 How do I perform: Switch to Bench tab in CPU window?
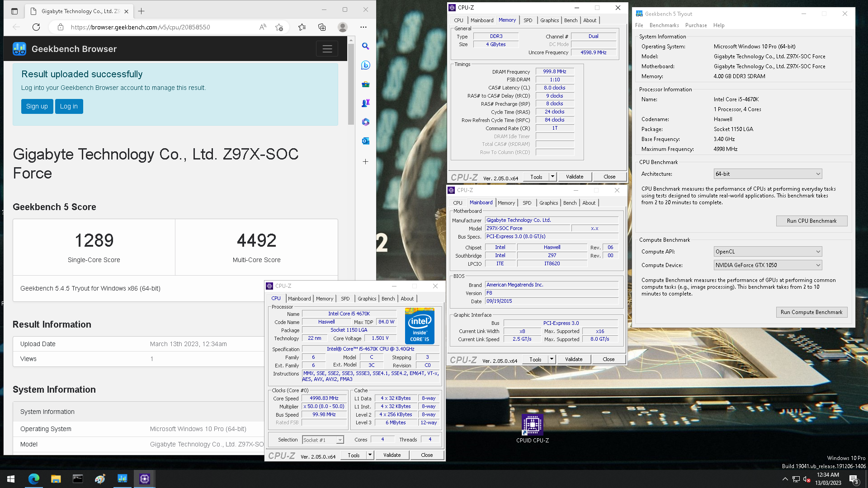click(388, 299)
